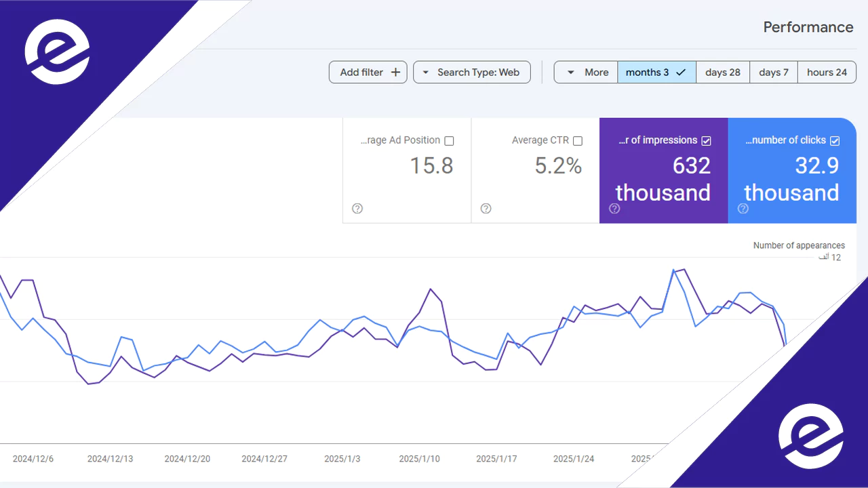The height and width of the screenshot is (488, 868).
Task: Uncheck the number of clicks checkbox
Action: [835, 141]
